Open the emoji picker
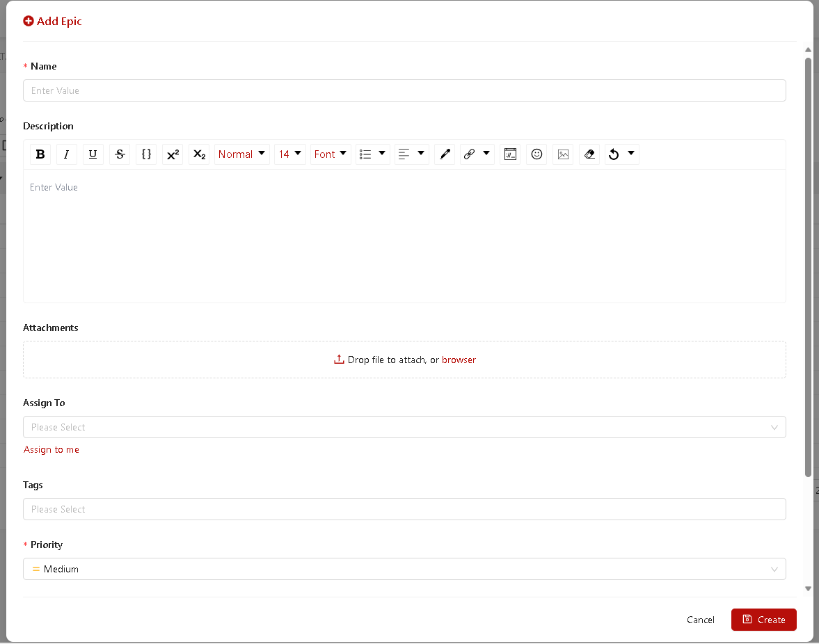This screenshot has width=819, height=644. tap(536, 154)
